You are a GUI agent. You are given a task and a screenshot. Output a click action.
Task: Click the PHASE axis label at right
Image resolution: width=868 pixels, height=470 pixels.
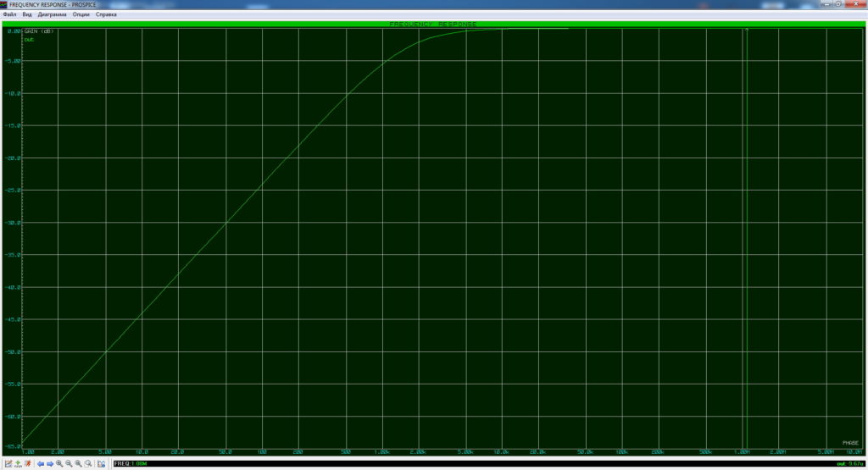tap(849, 443)
